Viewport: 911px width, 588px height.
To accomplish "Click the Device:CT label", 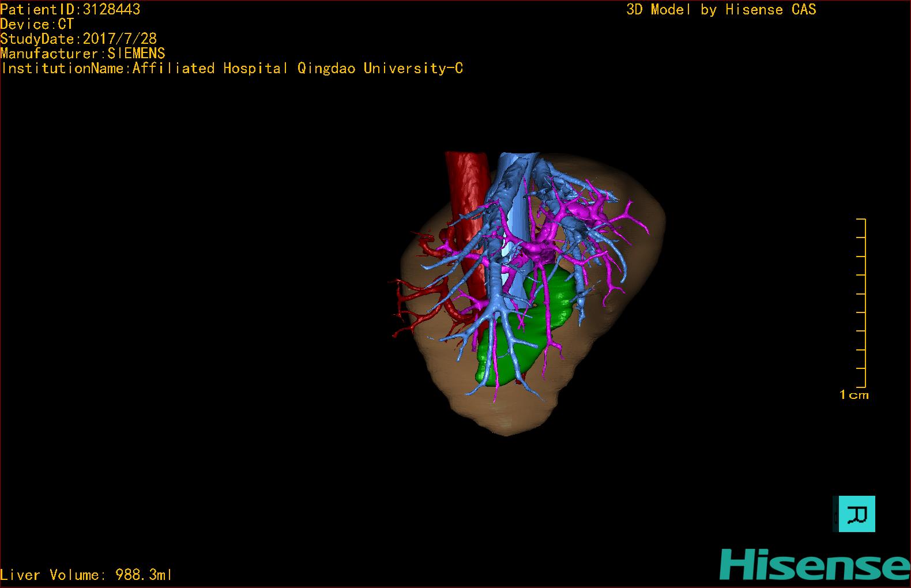I will click(x=37, y=24).
